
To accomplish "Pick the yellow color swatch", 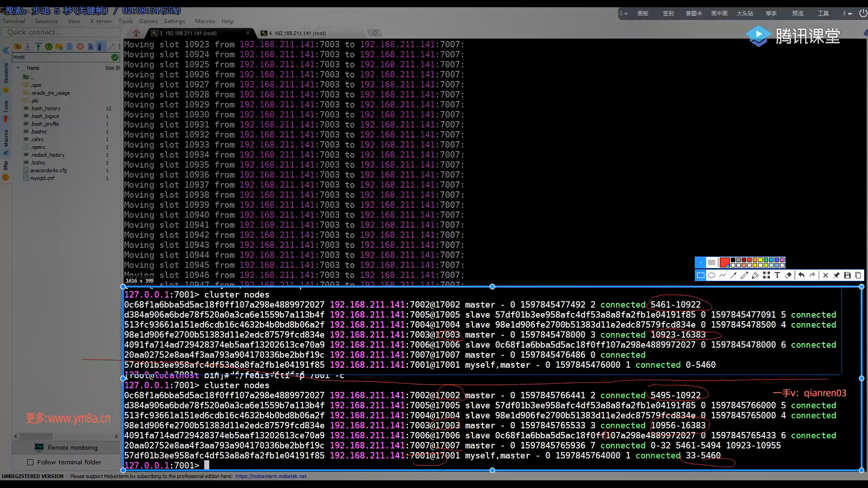I will pyautogui.click(x=760, y=260).
